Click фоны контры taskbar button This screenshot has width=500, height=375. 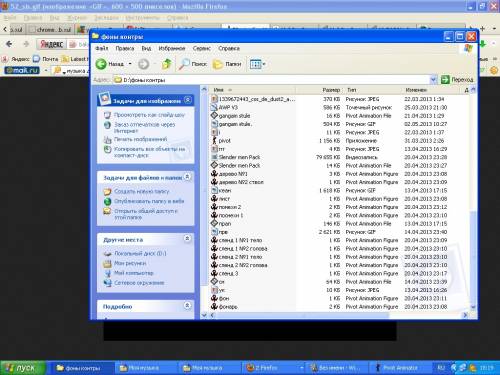click(x=82, y=368)
